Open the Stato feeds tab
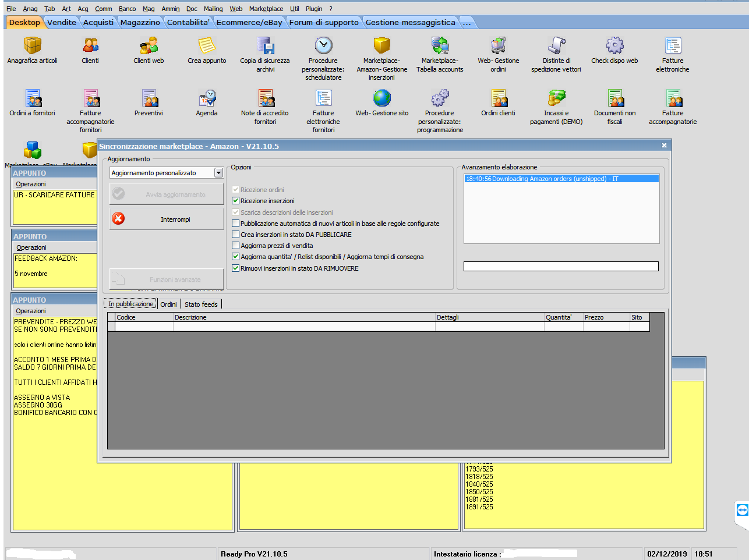 [201, 304]
